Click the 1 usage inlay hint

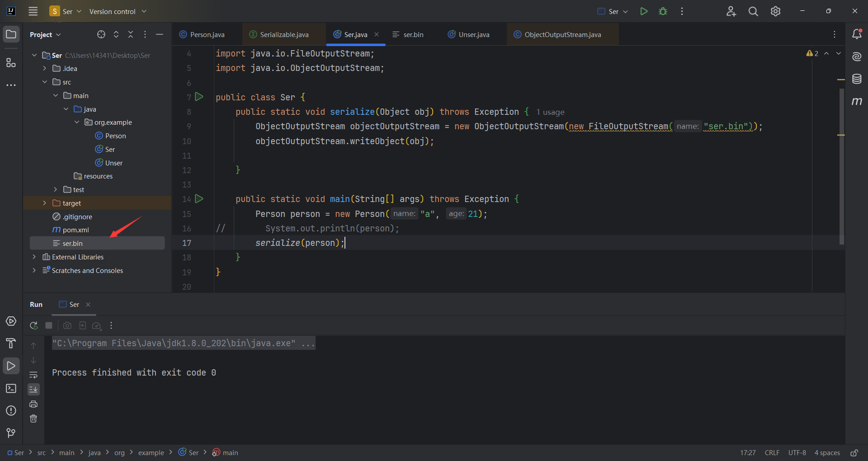pyautogui.click(x=550, y=112)
